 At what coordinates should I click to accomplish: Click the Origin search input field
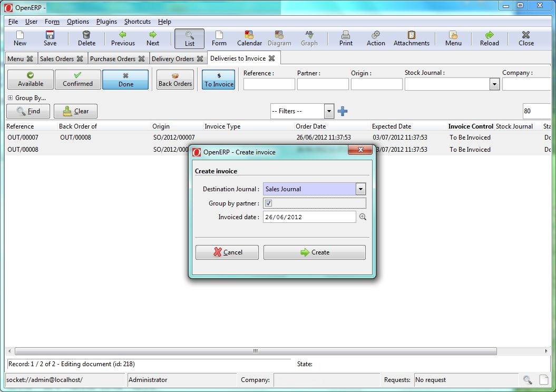377,84
